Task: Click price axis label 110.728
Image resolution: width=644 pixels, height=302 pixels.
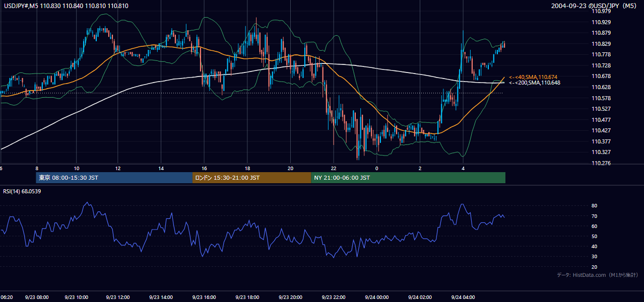Action: [x=601, y=65]
